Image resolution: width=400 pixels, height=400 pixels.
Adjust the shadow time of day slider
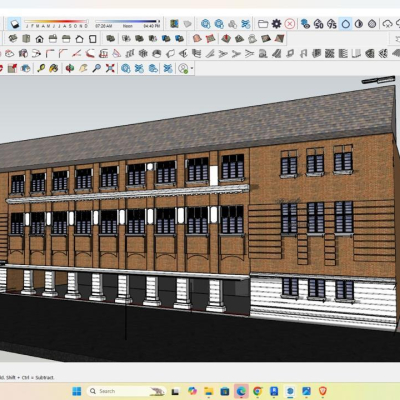(x=127, y=22)
